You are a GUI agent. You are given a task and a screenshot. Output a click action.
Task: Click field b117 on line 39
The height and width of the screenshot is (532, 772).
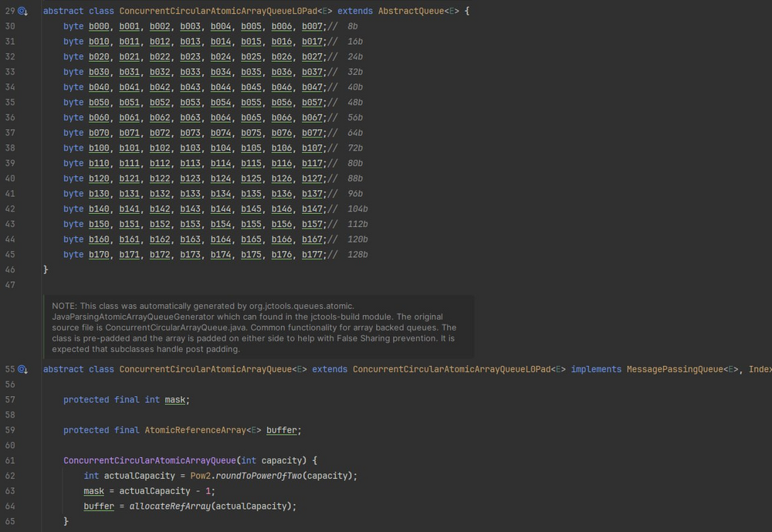[x=312, y=164]
